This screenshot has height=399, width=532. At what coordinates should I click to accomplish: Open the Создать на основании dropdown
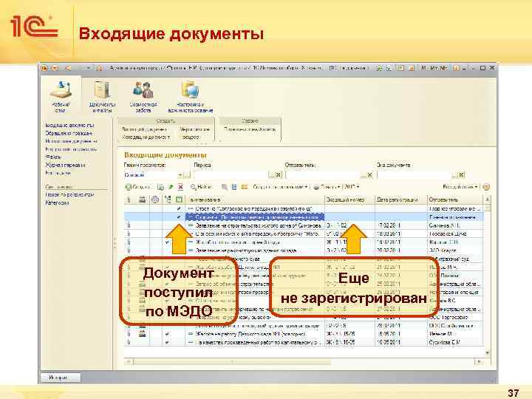pos(280,187)
